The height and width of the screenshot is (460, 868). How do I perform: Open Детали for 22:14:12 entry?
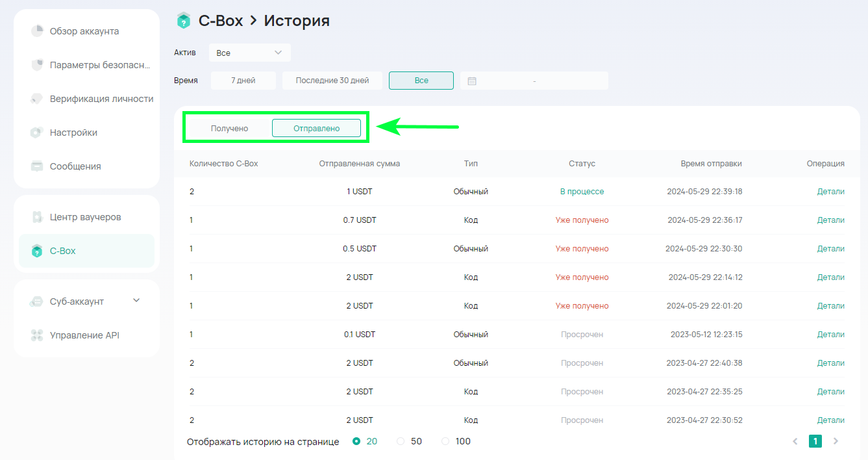[830, 277]
